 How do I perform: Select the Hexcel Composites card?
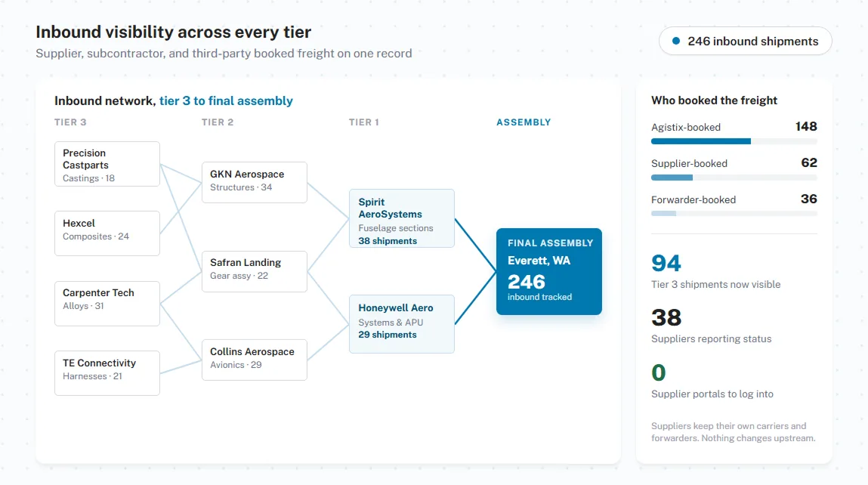[107, 233]
